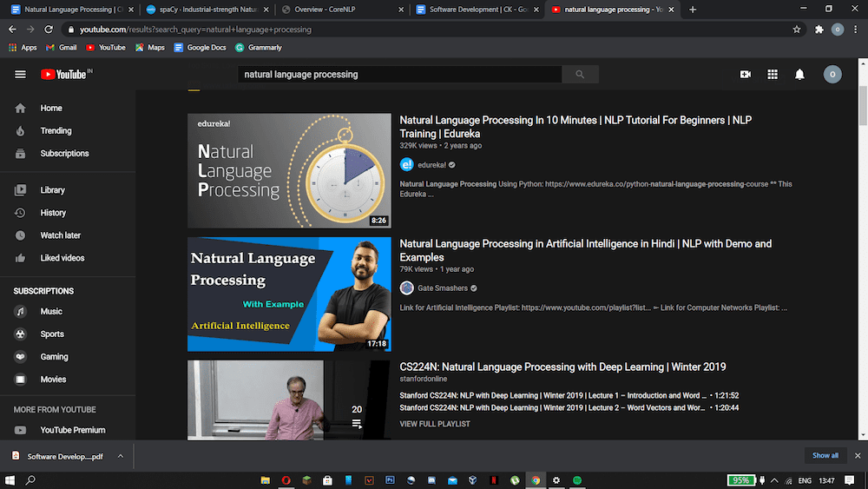Image resolution: width=868 pixels, height=489 pixels.
Task: Open the YouTube apps grid icon
Action: tap(773, 74)
